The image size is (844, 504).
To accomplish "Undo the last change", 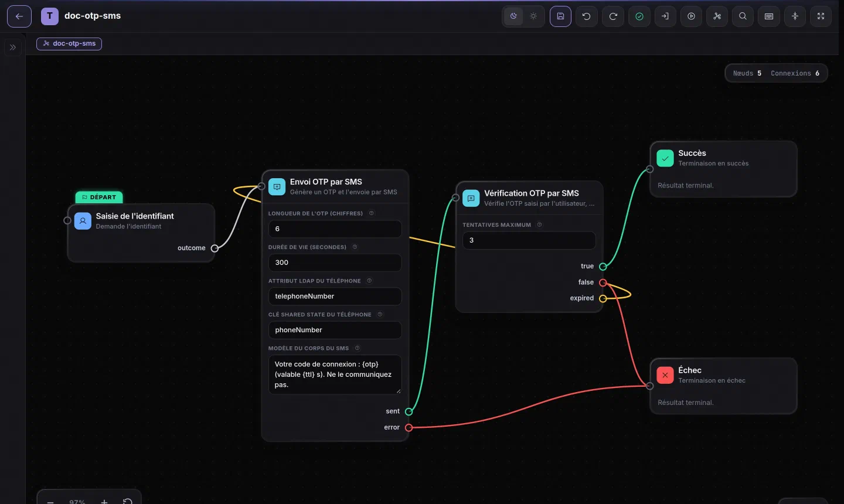I will point(587,16).
